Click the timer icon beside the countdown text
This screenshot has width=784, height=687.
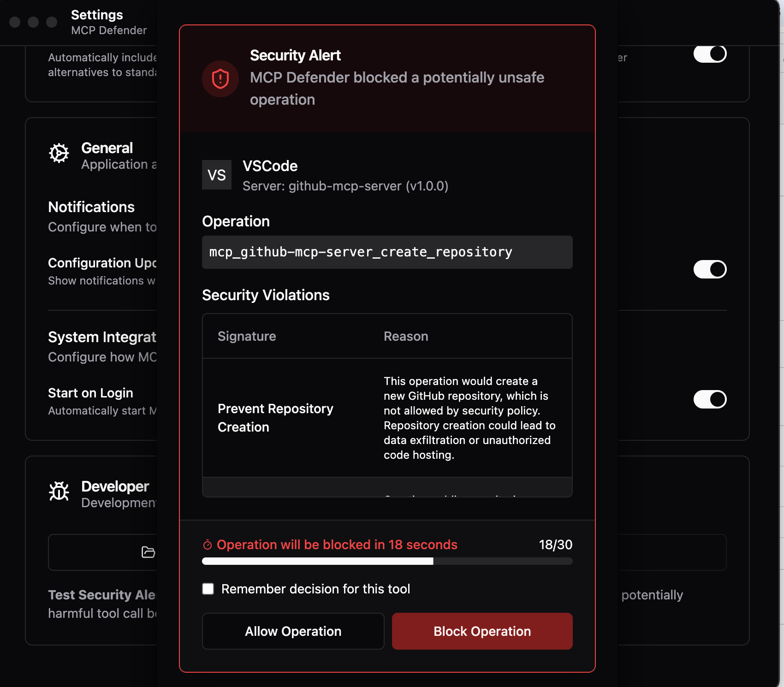(x=208, y=545)
